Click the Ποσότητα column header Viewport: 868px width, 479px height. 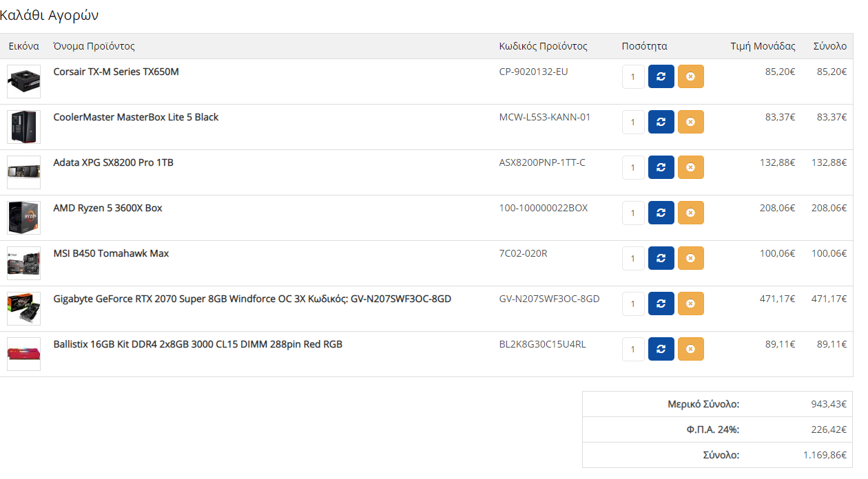coord(644,46)
